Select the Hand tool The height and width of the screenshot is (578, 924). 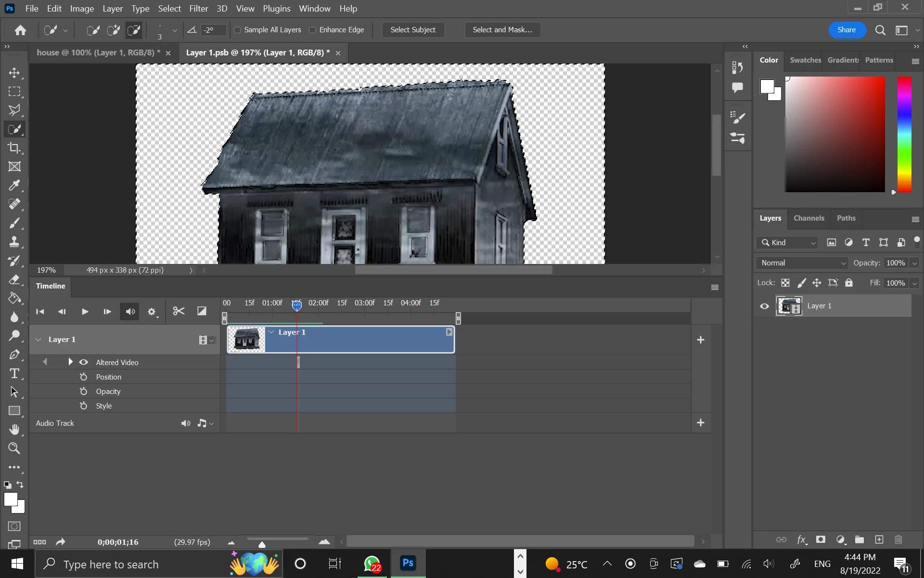click(x=14, y=429)
